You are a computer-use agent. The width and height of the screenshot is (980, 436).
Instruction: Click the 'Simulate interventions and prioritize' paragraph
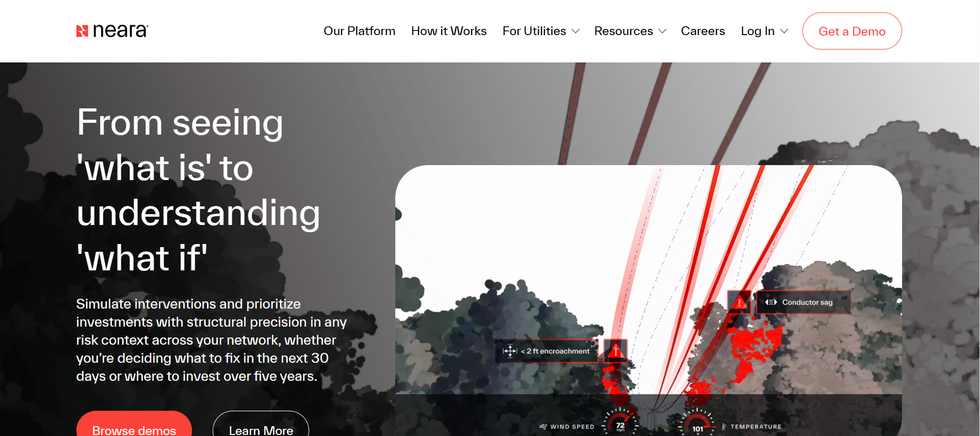[212, 340]
